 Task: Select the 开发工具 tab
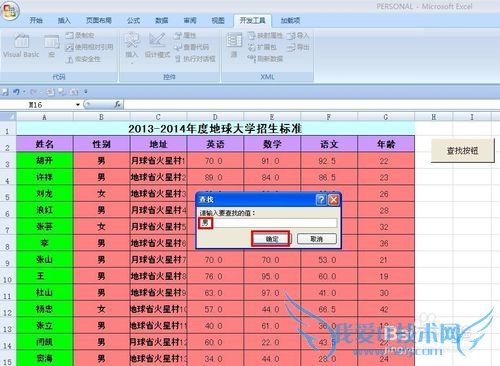click(252, 21)
